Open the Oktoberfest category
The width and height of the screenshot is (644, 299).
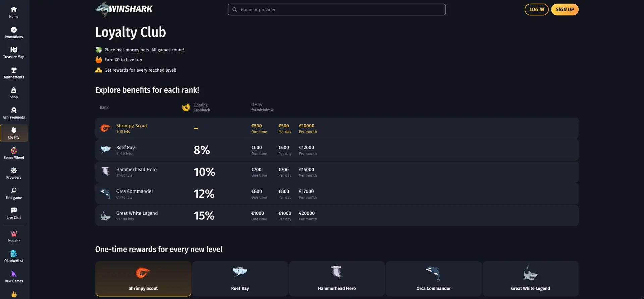click(x=14, y=257)
